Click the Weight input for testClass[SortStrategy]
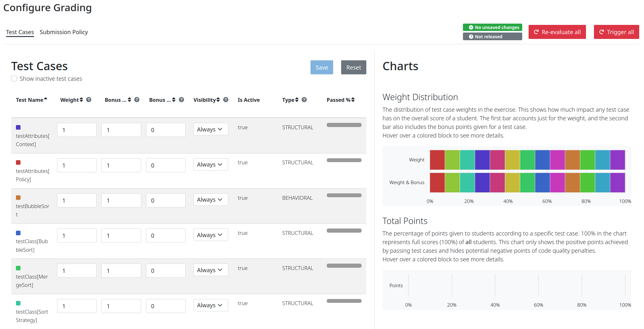 pyautogui.click(x=77, y=306)
